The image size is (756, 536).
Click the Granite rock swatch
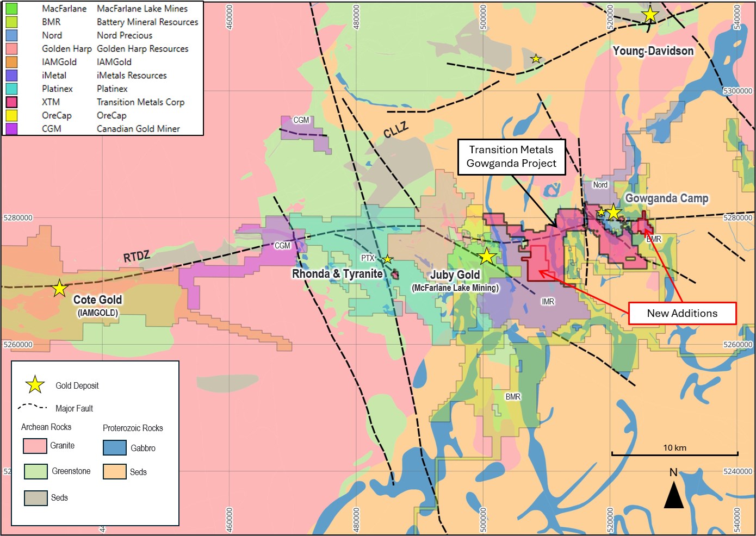pos(35,446)
